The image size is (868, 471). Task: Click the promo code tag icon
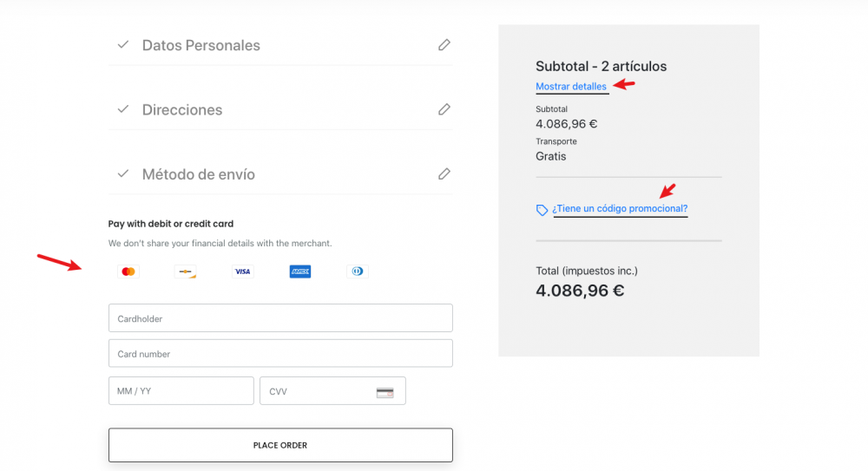coord(542,210)
